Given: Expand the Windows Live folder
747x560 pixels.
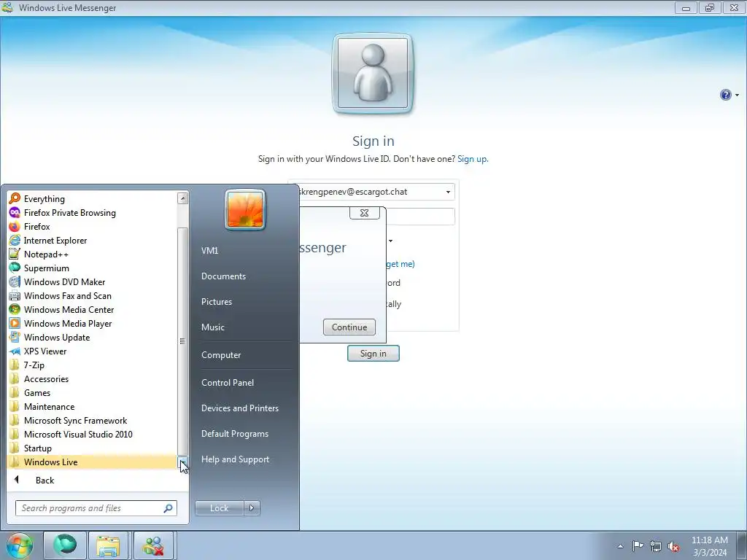Looking at the screenshot, I should tap(91, 462).
